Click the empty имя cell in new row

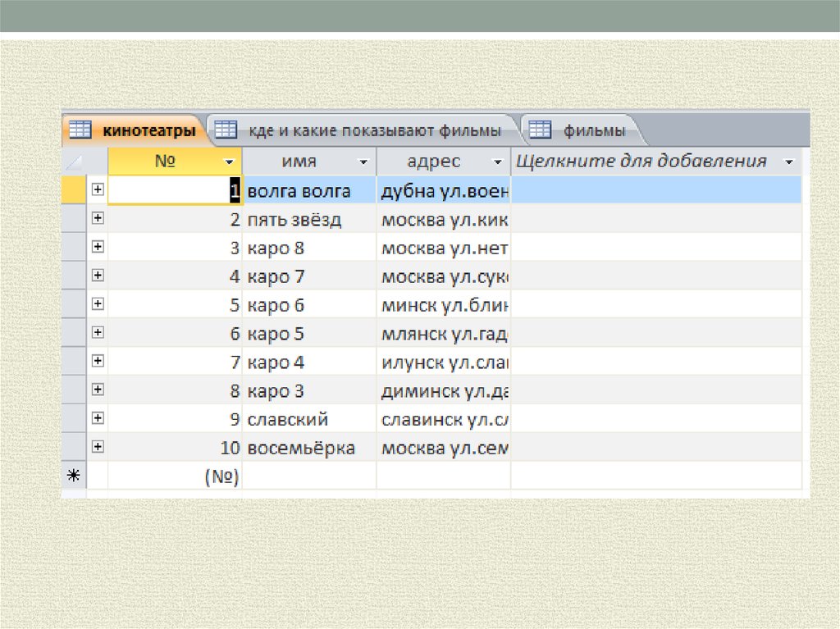309,476
